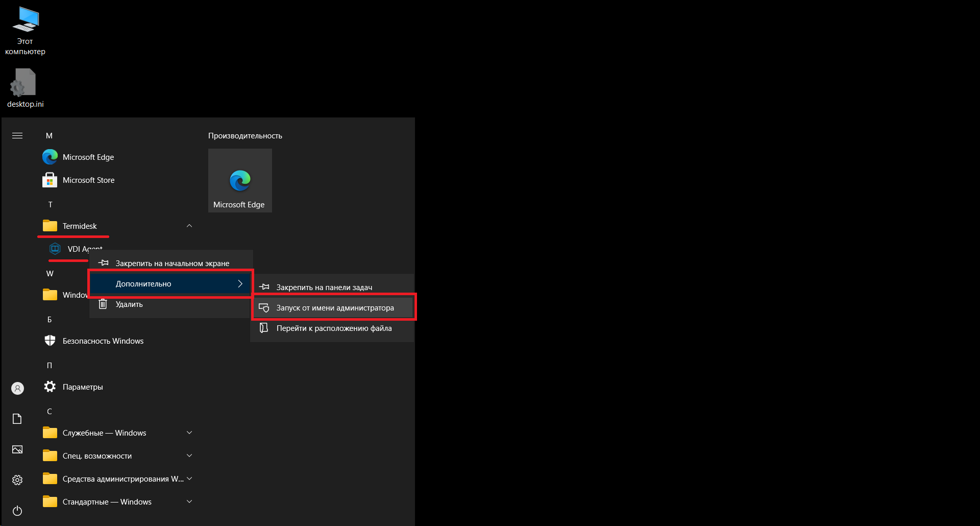This screenshot has width=980, height=526.
Task: Click the Средства администрирования W... folder label
Action: [x=123, y=479]
